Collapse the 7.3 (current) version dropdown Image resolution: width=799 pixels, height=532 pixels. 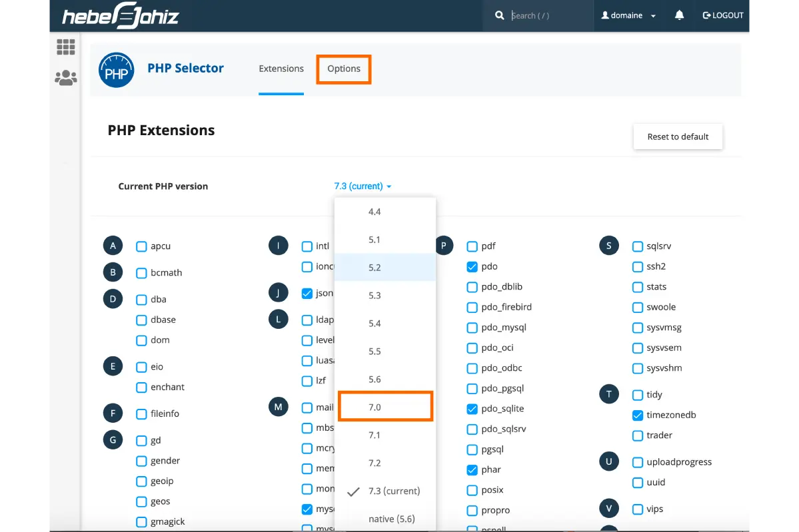[363, 186]
